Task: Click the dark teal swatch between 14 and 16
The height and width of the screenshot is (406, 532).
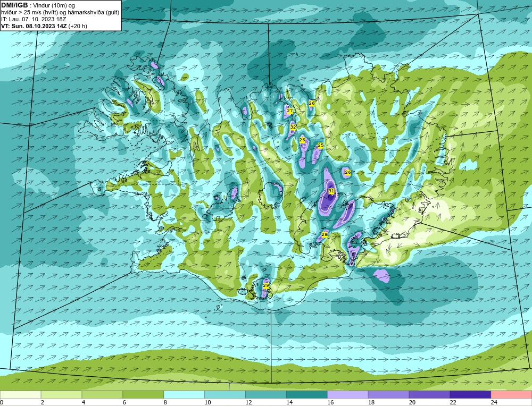Action: (307, 395)
